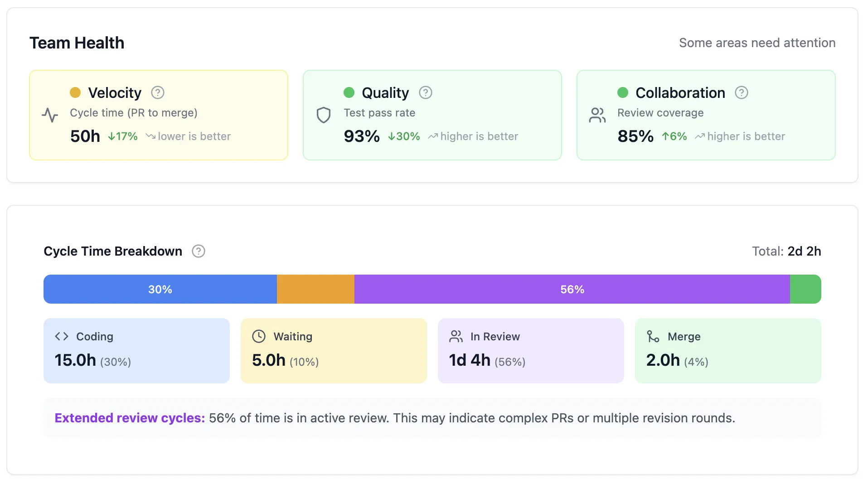Click the 5.0h waiting duration

coord(269,360)
